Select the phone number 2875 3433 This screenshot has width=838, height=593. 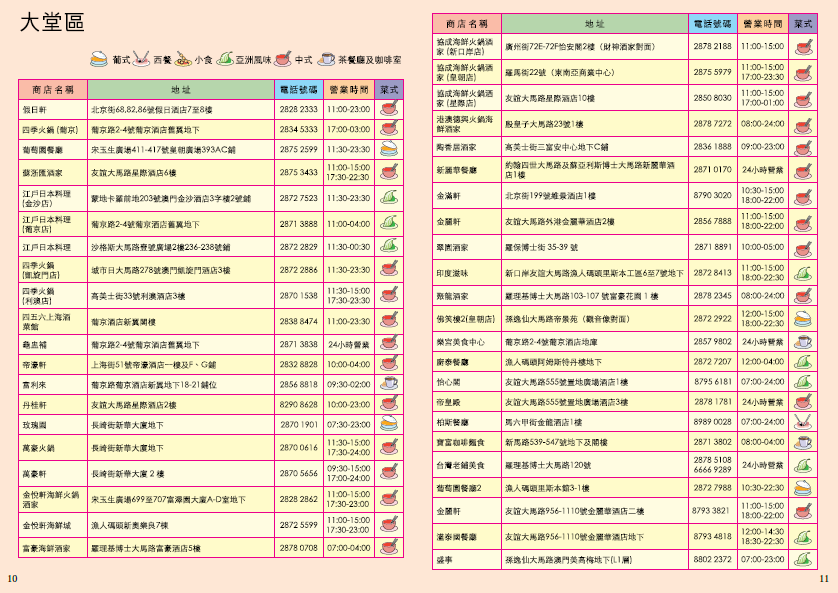[x=298, y=172]
